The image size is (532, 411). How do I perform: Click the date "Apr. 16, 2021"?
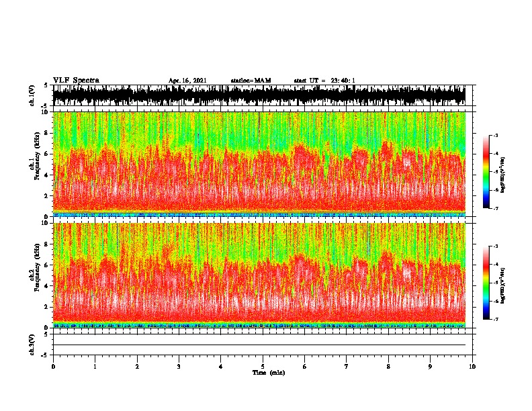pos(187,81)
